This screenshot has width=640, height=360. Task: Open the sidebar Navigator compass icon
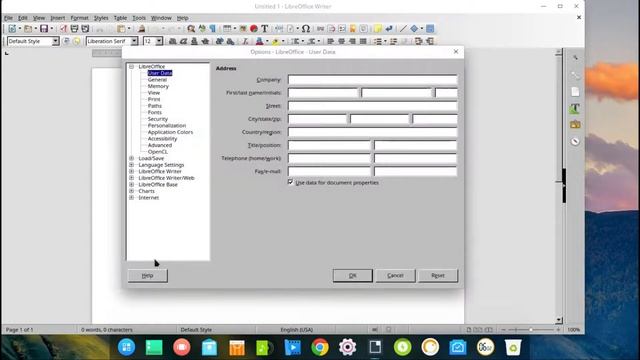(575, 141)
